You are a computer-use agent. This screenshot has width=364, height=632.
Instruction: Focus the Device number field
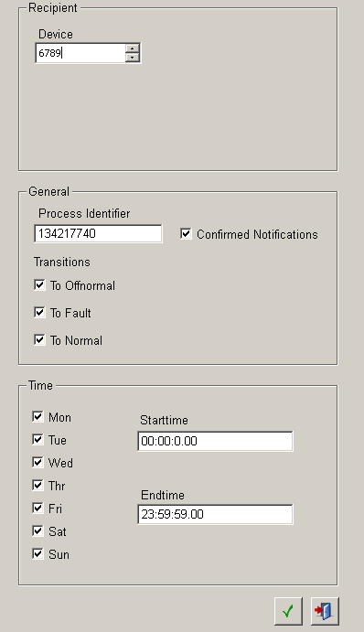tap(80, 53)
